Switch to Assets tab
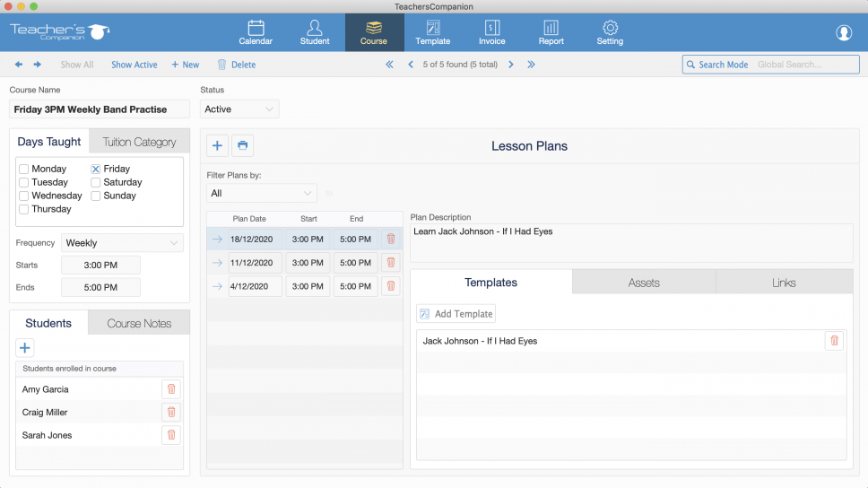Image resolution: width=868 pixels, height=488 pixels. tap(644, 283)
